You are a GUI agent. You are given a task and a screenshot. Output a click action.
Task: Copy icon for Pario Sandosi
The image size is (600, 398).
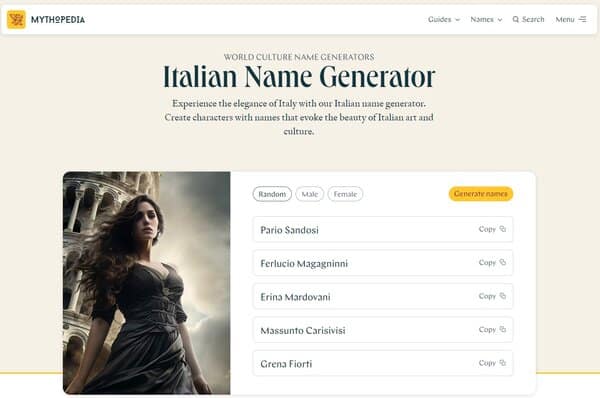(x=503, y=229)
